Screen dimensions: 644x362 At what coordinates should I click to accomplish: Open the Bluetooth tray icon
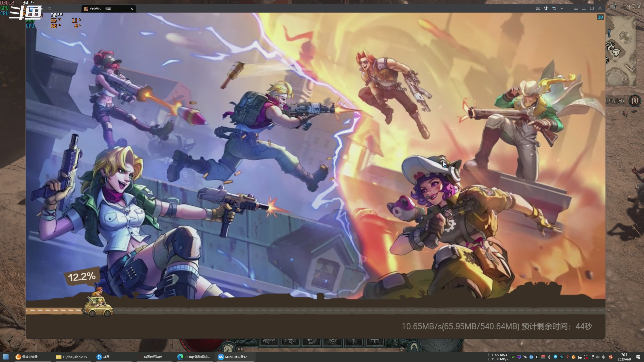click(x=549, y=357)
